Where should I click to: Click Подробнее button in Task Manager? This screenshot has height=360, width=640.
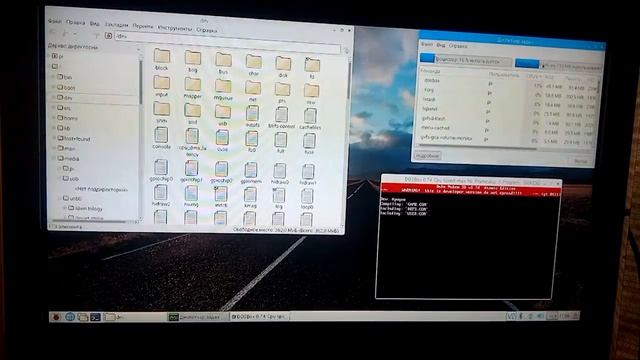(x=427, y=156)
